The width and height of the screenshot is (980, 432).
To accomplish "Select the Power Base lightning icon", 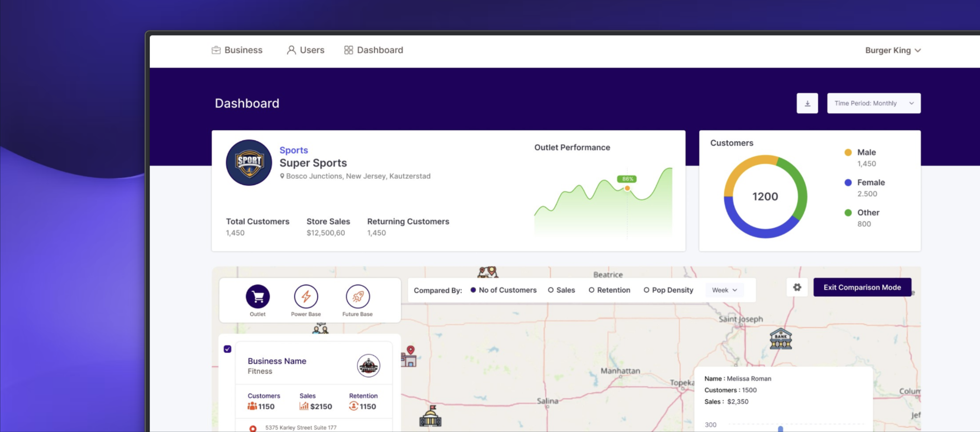I will coord(306,296).
